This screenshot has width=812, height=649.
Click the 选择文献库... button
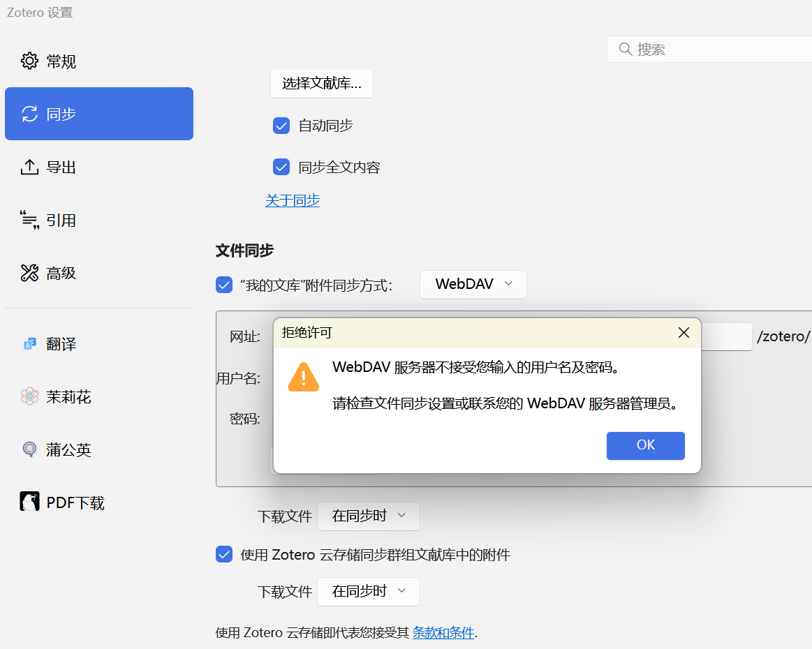pos(322,83)
